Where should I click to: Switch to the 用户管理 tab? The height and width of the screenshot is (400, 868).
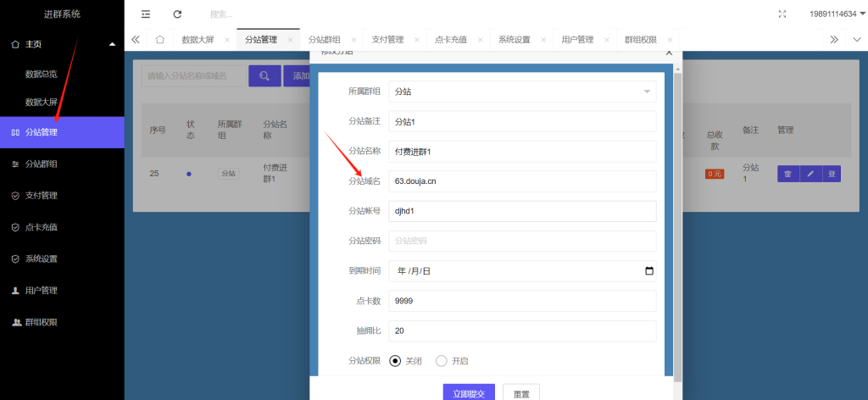tap(577, 40)
